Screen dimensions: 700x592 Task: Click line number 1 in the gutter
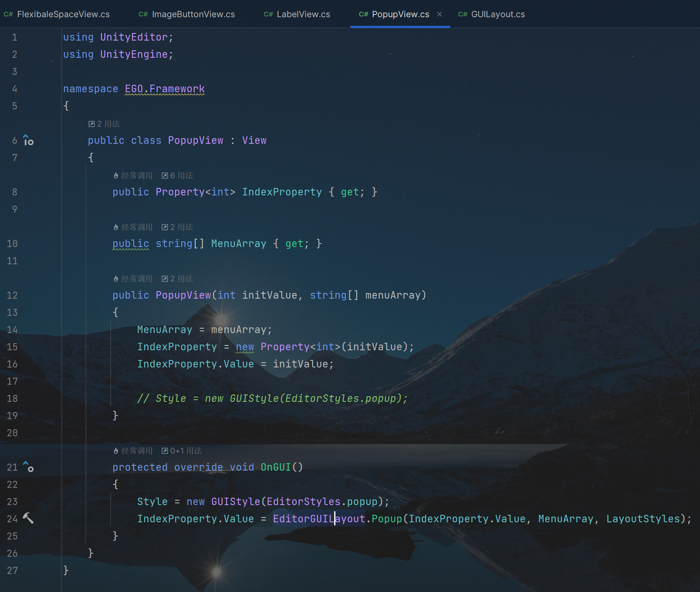coord(15,37)
